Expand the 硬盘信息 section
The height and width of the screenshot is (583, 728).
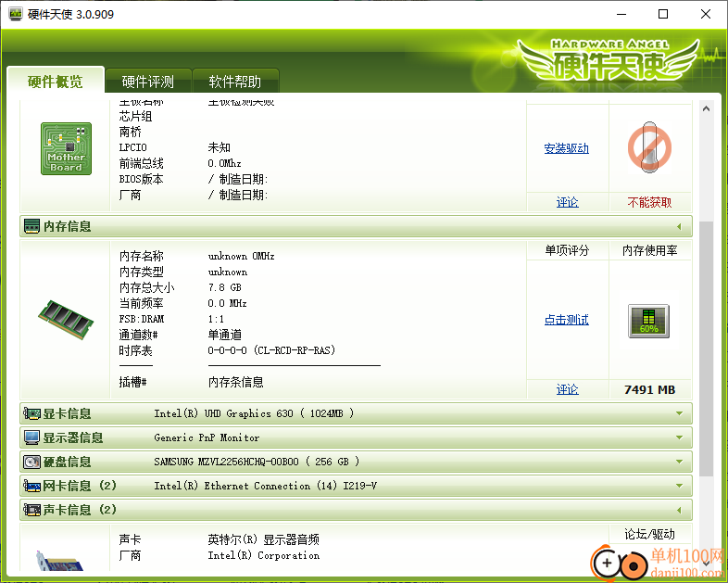(679, 462)
